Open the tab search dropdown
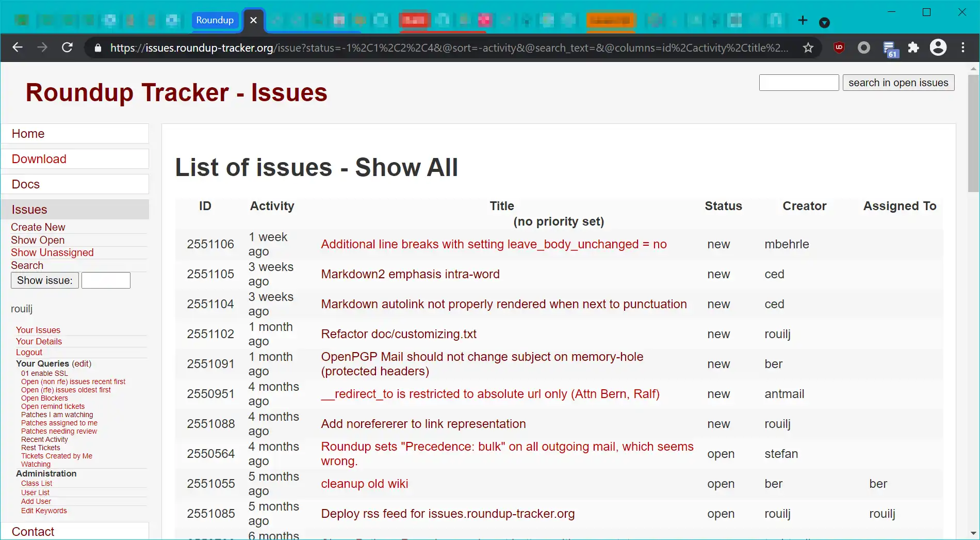The image size is (980, 540). click(x=824, y=22)
